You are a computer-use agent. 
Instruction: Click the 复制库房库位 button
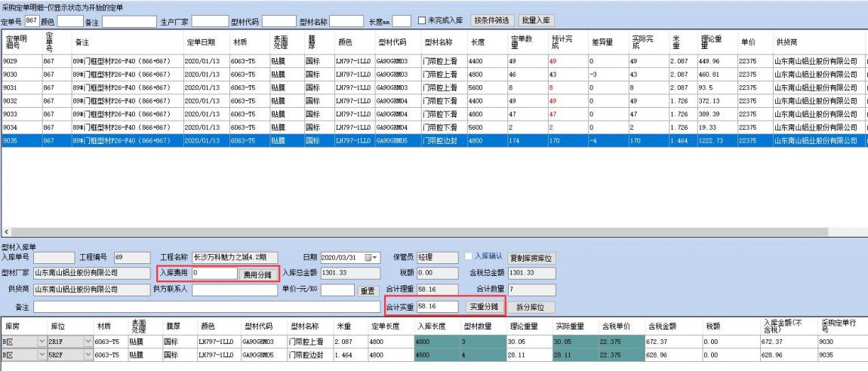tap(531, 258)
